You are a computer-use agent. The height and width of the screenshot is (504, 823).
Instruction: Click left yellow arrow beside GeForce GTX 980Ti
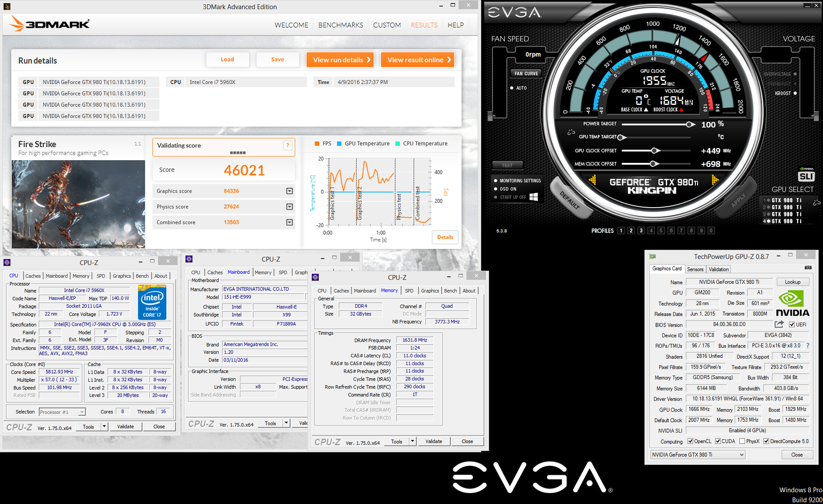click(x=592, y=181)
